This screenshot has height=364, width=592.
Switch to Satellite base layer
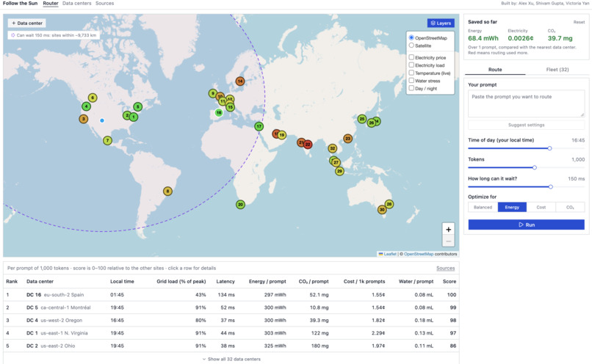click(x=411, y=45)
